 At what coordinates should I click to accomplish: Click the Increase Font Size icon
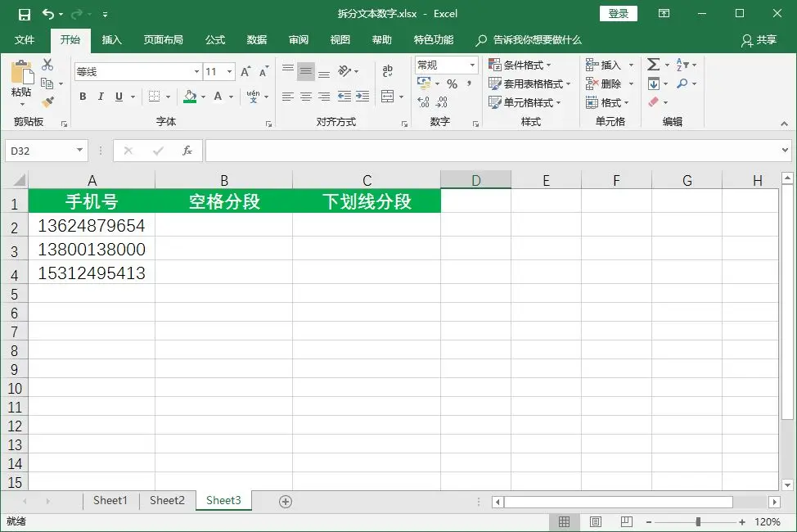click(245, 72)
